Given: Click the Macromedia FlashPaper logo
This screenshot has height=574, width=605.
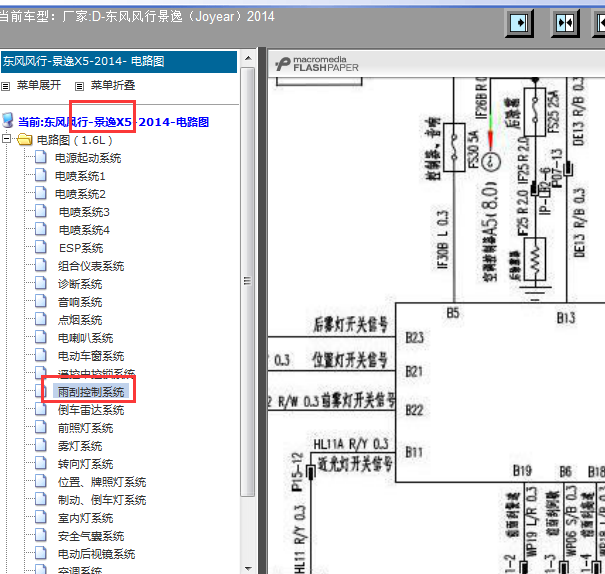Looking at the screenshot, I should coord(317,64).
